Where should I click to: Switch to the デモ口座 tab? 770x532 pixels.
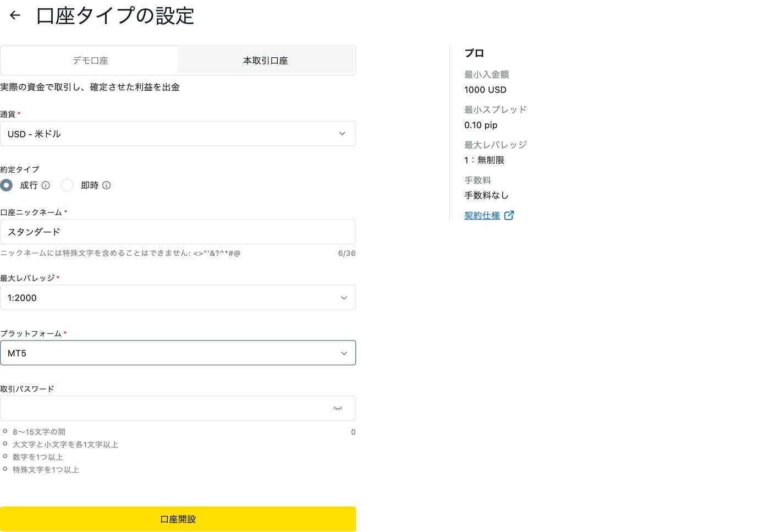click(90, 61)
